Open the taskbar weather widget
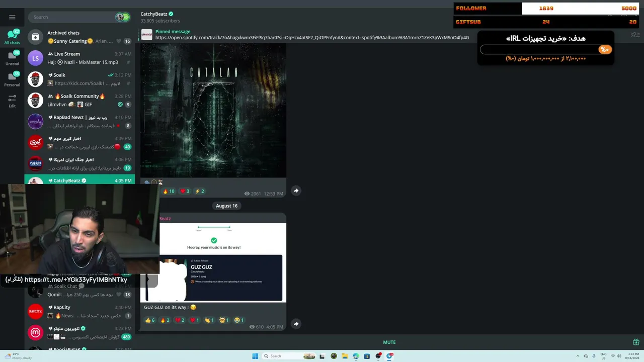This screenshot has height=362, width=644. (17, 356)
